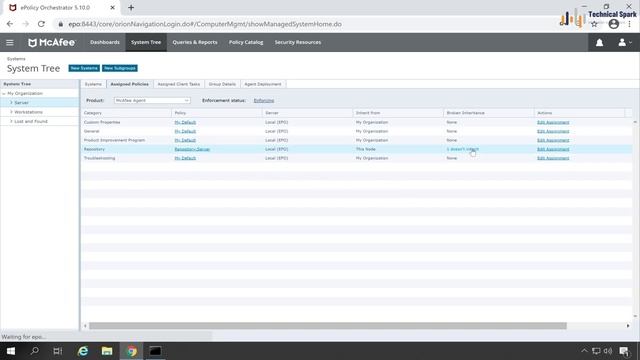Close the ePolicy Orchestrator browser tab
Screen dimensions: 640x360
(x=112, y=7)
